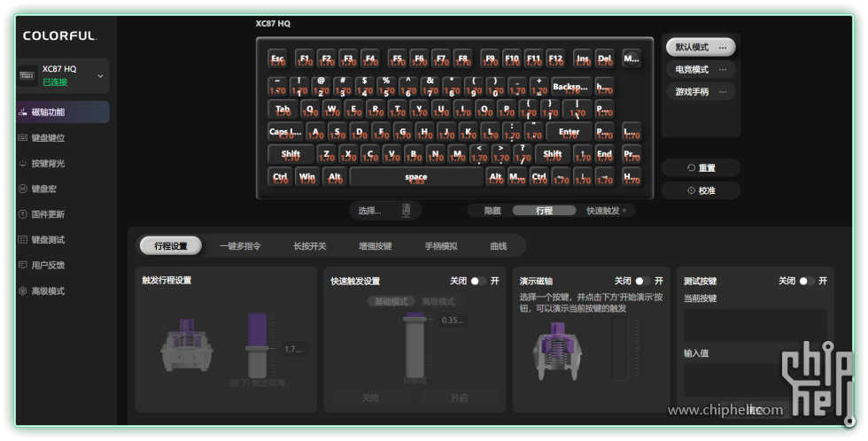Open 键盘键位 keyboard layout icon
Viewport: 868px width, 441px height.
click(23, 138)
